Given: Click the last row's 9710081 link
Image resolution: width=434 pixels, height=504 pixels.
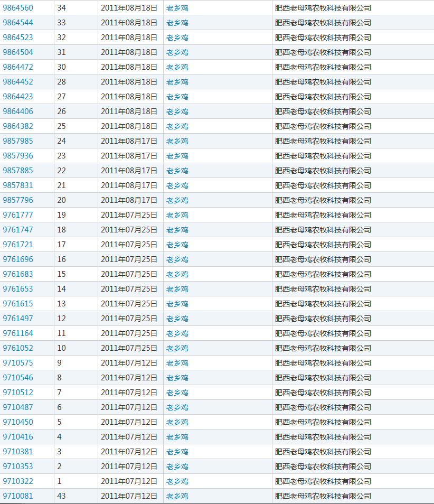Looking at the screenshot, I should coord(18,496).
